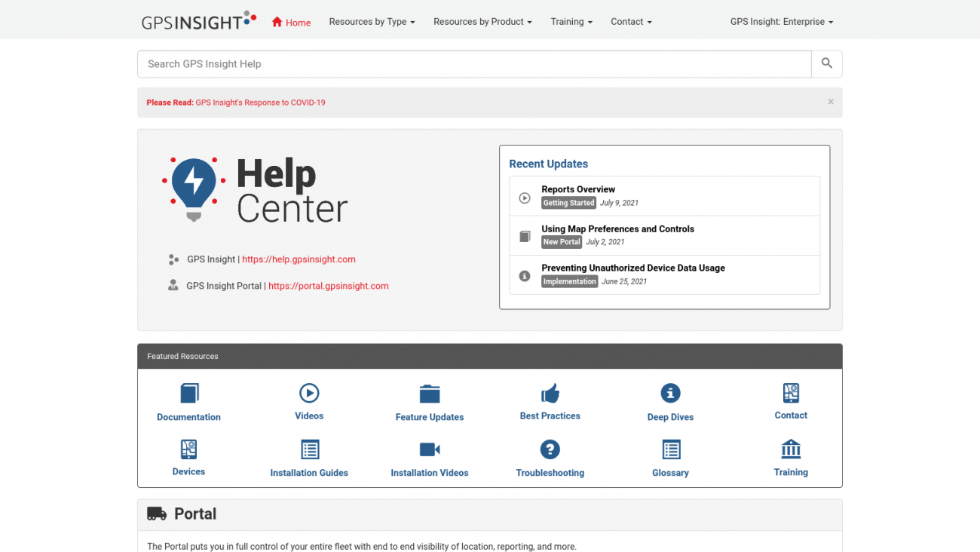
Task: Open the Training dropdown in navbar
Action: point(571,22)
